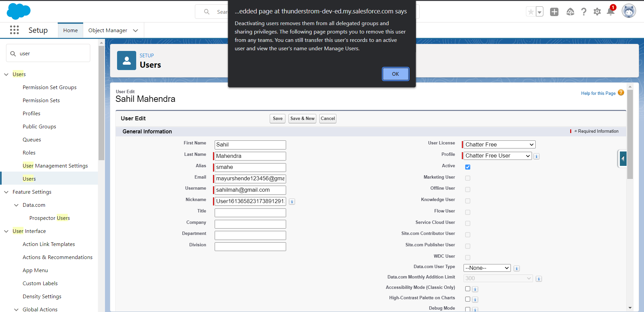Click the Salesforce cloud logo
Viewport: 644px width, 312px height.
click(18, 11)
